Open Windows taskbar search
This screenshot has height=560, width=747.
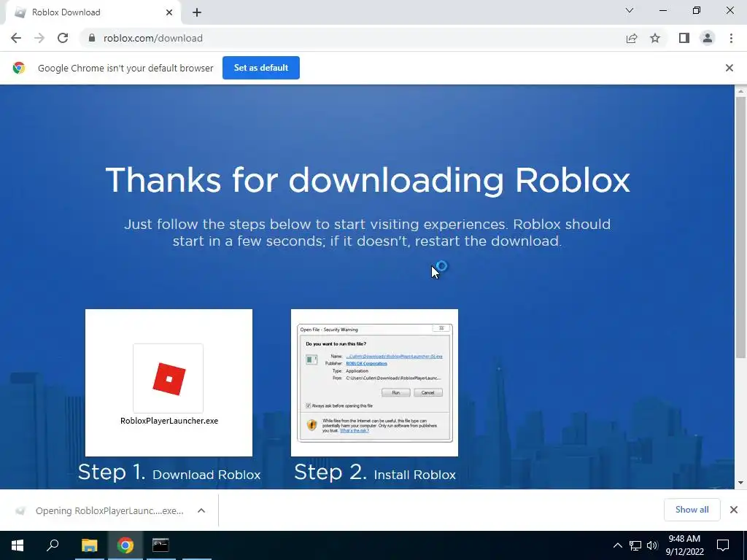click(x=53, y=545)
